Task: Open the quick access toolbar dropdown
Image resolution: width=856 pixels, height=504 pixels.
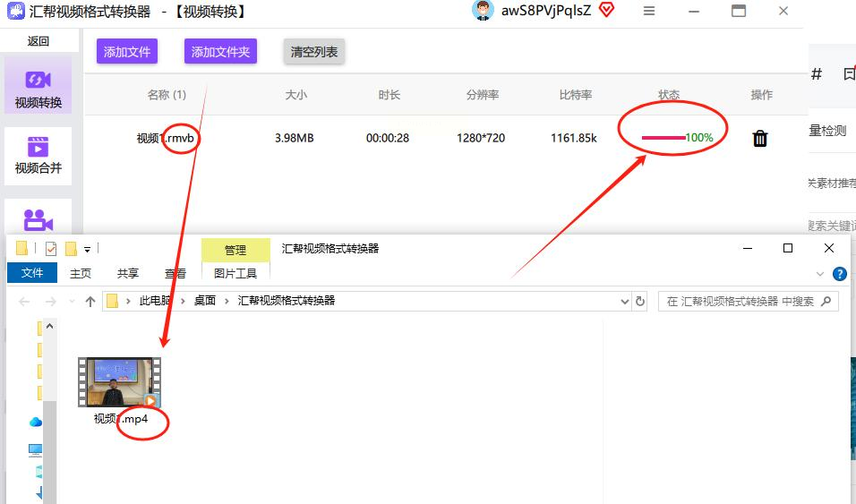Action: 87,250
